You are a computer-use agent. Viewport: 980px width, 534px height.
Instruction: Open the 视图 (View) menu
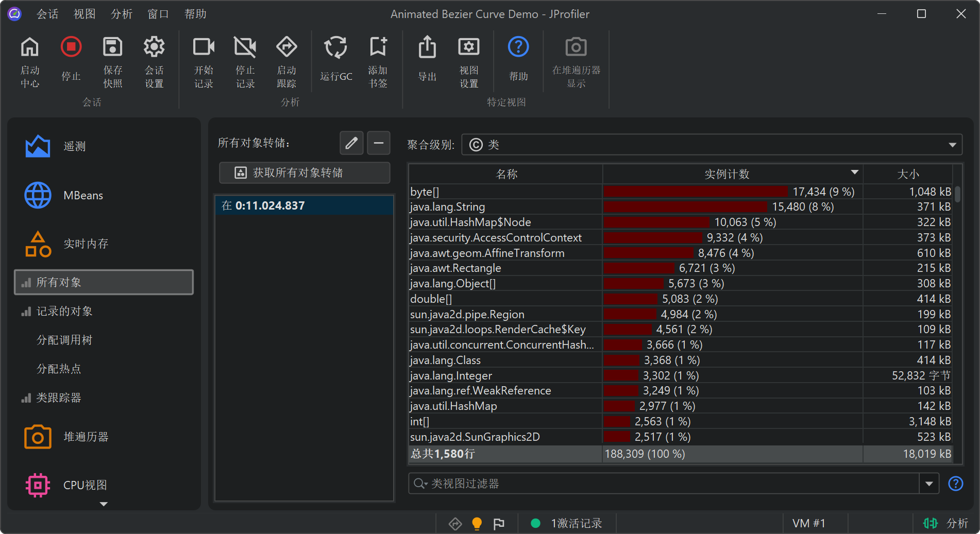85,14
